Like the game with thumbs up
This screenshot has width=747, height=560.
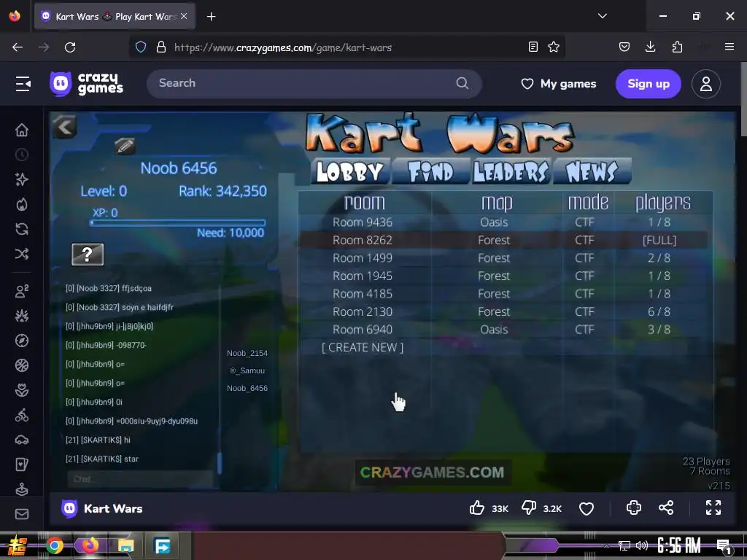pyautogui.click(x=477, y=508)
